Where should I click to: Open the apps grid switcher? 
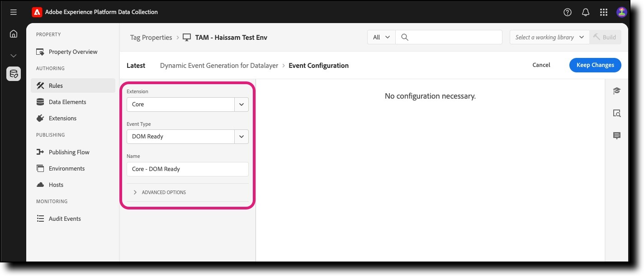604,12
